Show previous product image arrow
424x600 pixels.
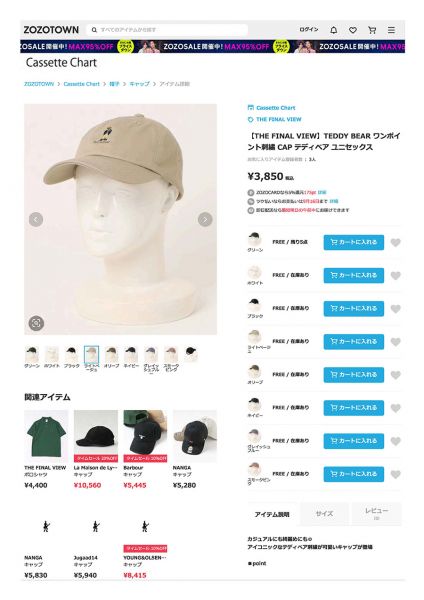(36, 219)
